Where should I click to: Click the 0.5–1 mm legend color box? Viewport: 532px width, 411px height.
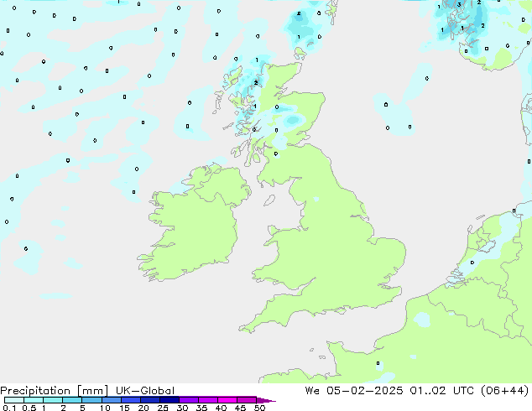34,400
